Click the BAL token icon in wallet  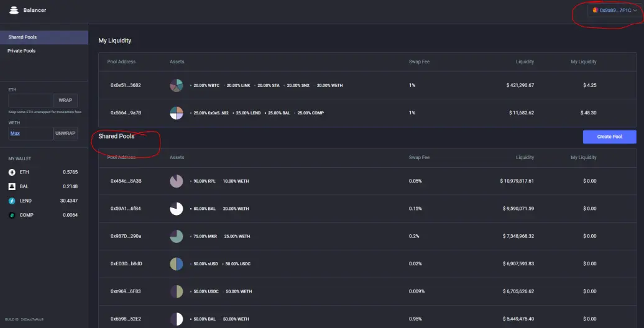pos(12,186)
